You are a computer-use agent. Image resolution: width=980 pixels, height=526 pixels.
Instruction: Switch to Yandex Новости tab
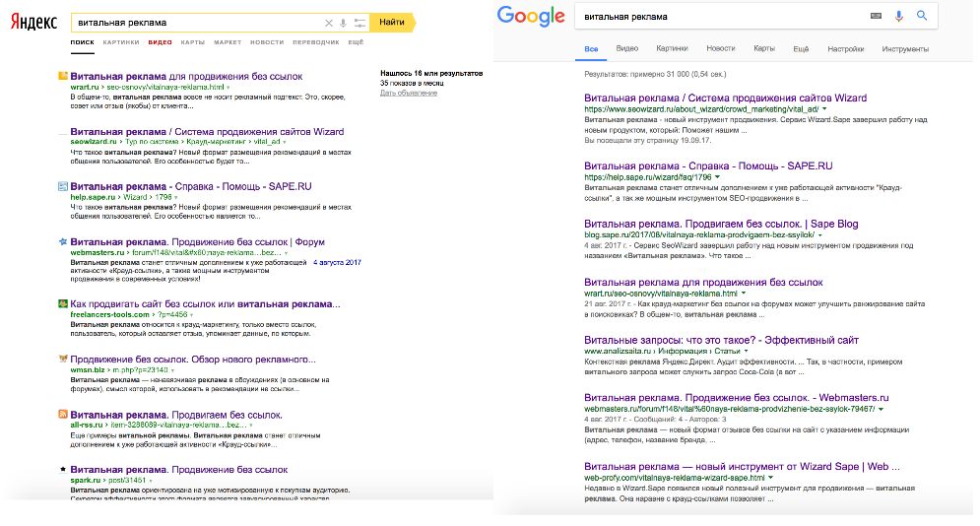pos(267,42)
